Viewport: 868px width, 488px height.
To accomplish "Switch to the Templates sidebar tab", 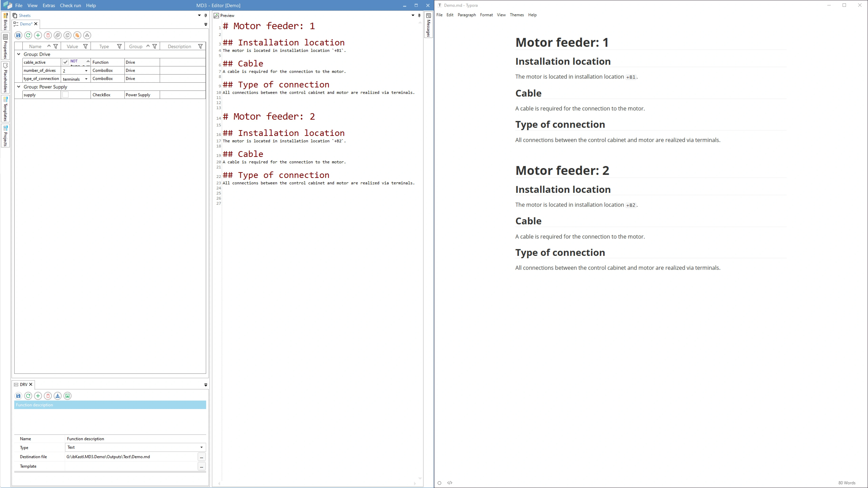I will [5, 109].
